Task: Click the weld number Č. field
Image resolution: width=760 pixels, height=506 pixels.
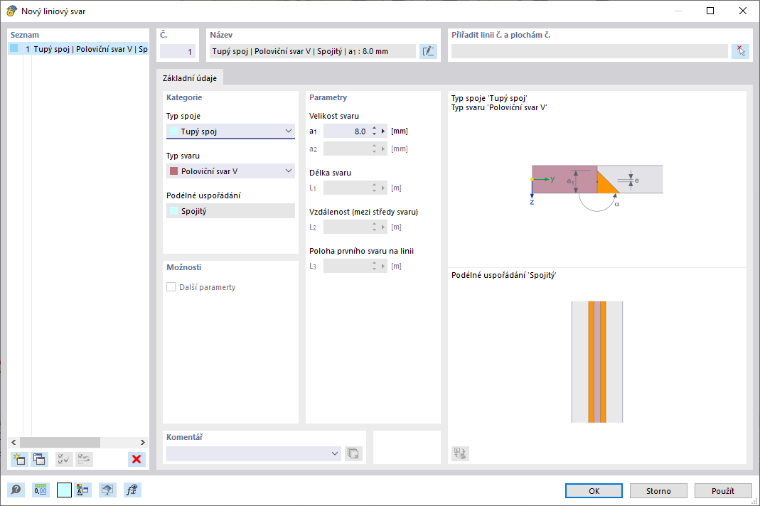Action: 178,51
